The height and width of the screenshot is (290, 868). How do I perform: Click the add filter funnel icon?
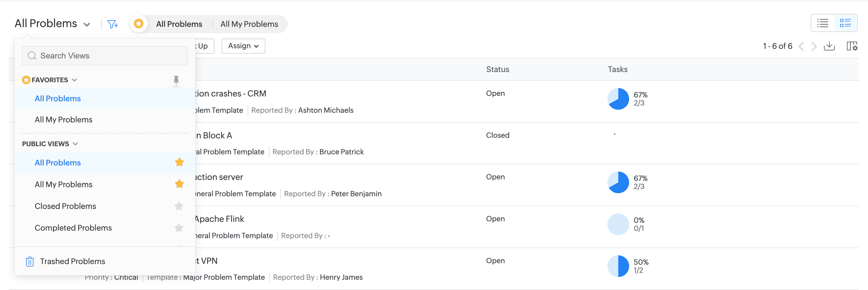coord(112,24)
